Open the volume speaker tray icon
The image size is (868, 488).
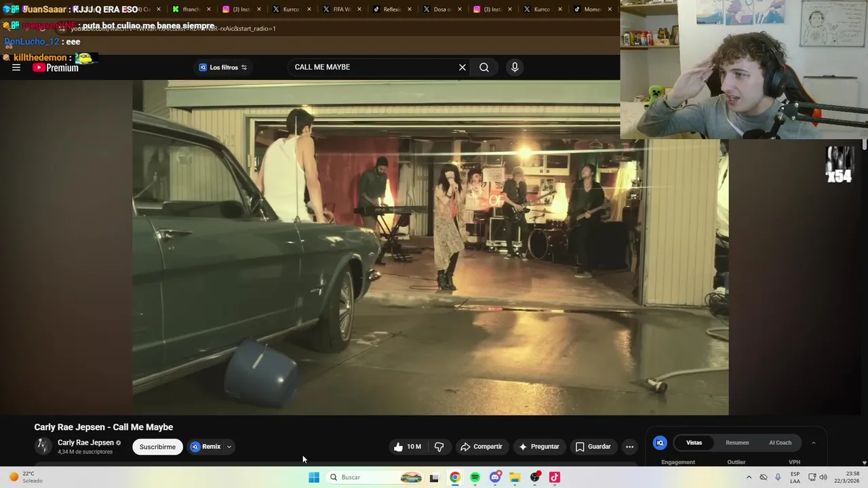coord(823,477)
